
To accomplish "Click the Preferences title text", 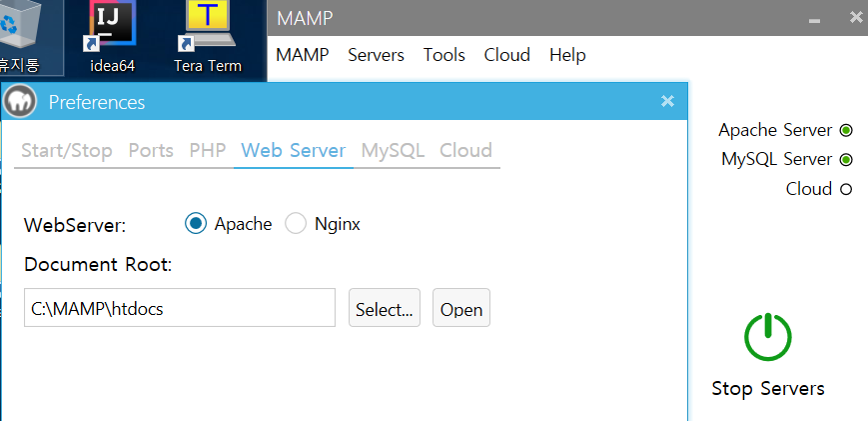I will (97, 102).
